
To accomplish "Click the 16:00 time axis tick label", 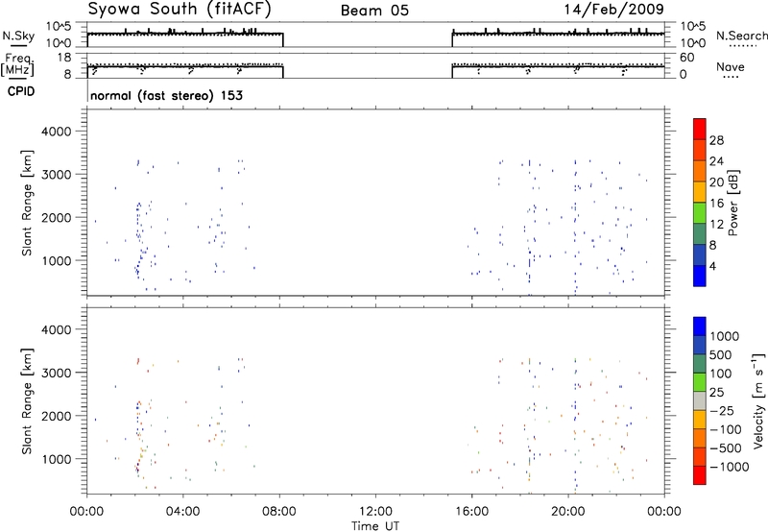I will pos(472,512).
